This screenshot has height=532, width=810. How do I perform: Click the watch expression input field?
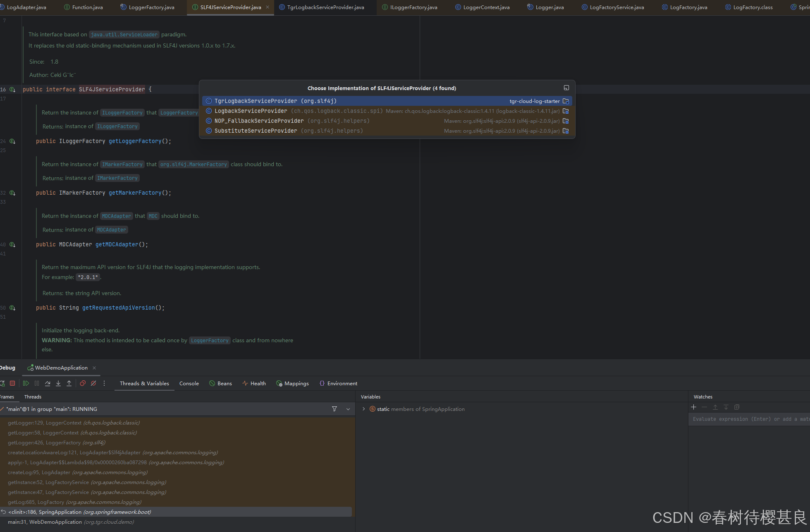coord(749,419)
